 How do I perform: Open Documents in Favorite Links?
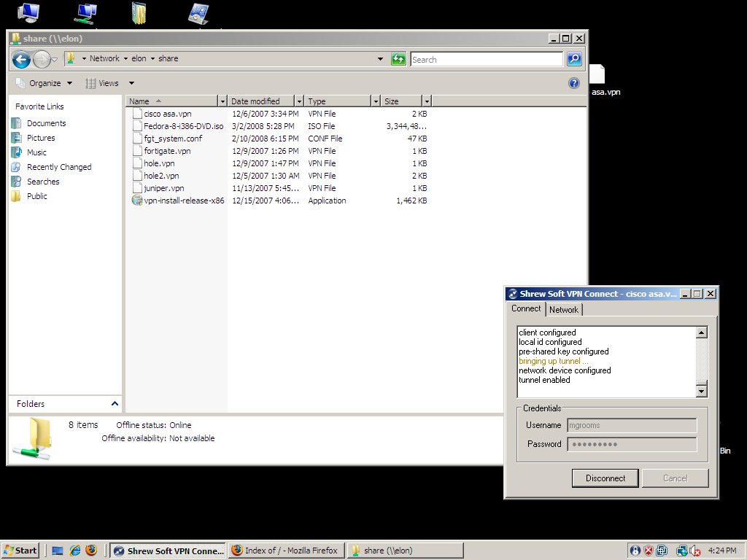pos(46,123)
